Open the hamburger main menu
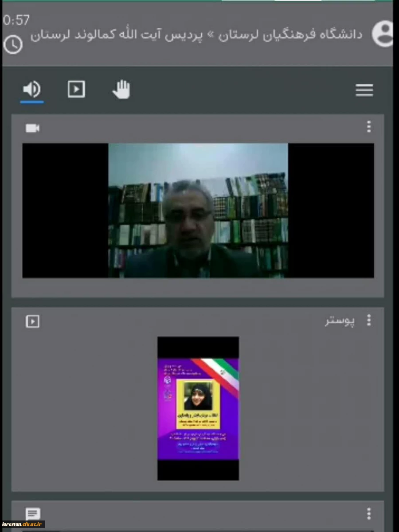The width and height of the screenshot is (399, 532). coord(364,90)
